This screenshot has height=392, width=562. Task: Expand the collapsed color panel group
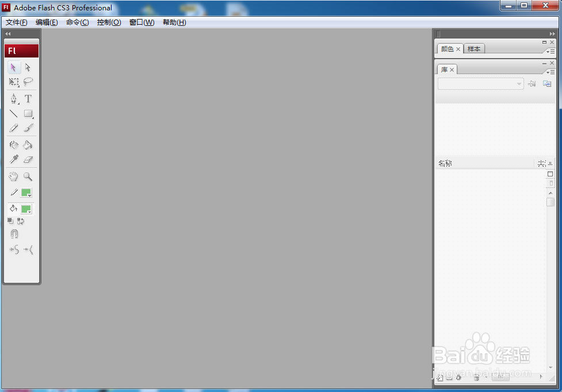click(544, 42)
